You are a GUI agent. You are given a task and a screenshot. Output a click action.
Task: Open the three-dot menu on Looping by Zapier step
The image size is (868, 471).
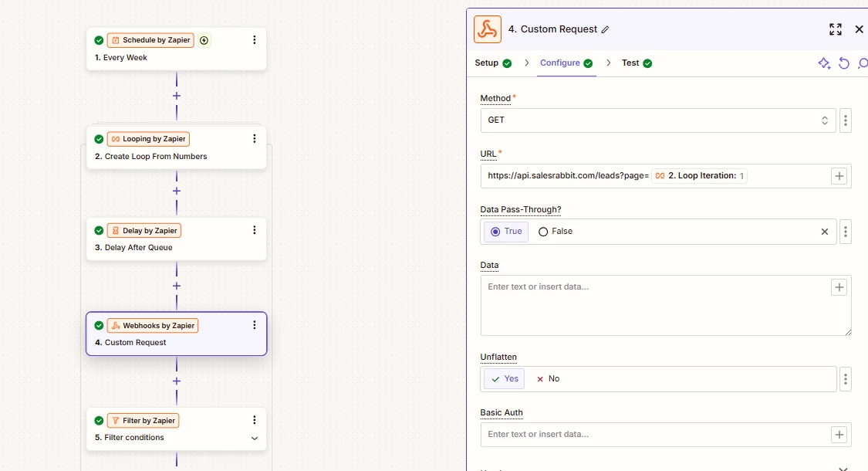pyautogui.click(x=254, y=138)
